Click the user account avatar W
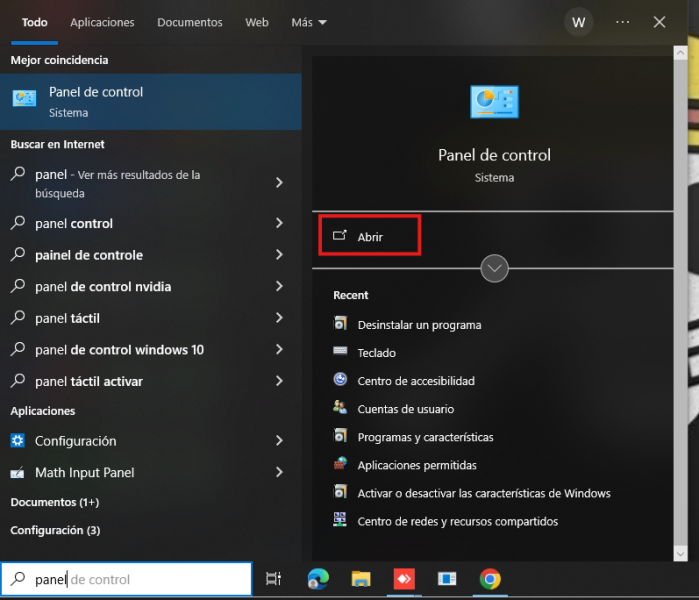 point(578,22)
